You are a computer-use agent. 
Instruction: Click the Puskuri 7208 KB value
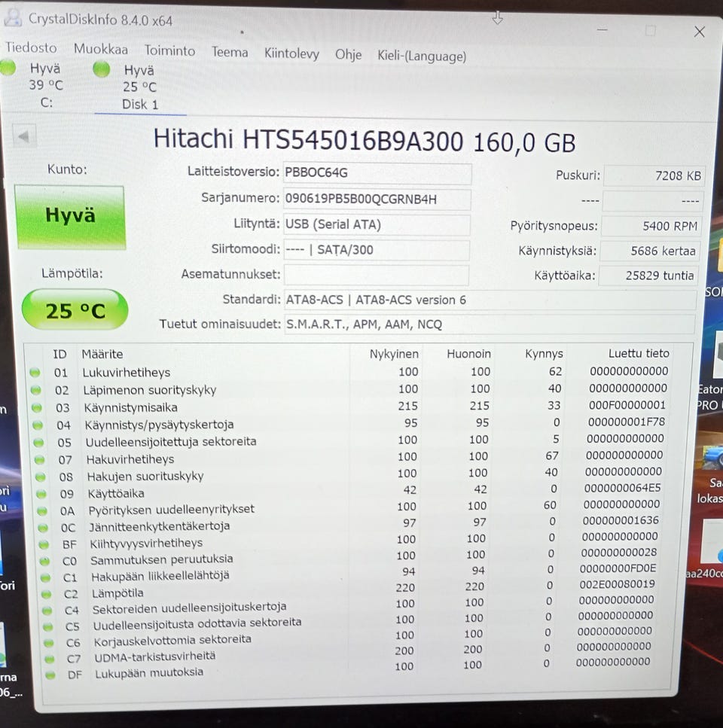click(x=654, y=175)
